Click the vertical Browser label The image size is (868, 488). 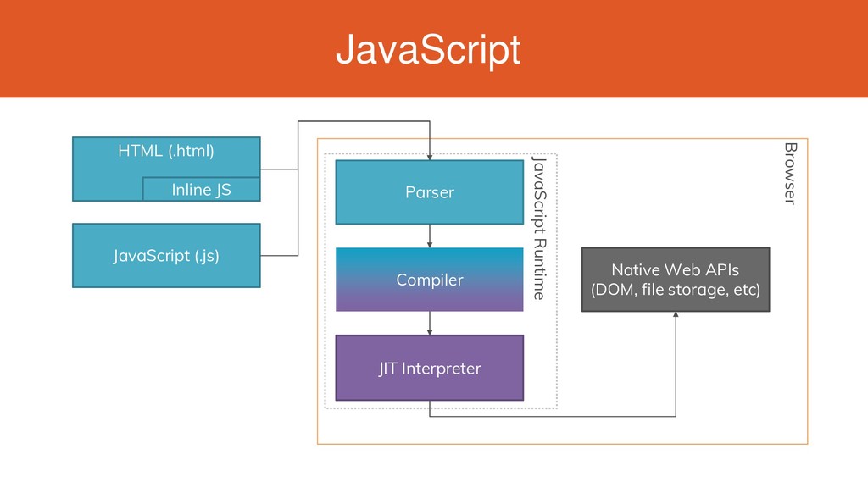790,174
